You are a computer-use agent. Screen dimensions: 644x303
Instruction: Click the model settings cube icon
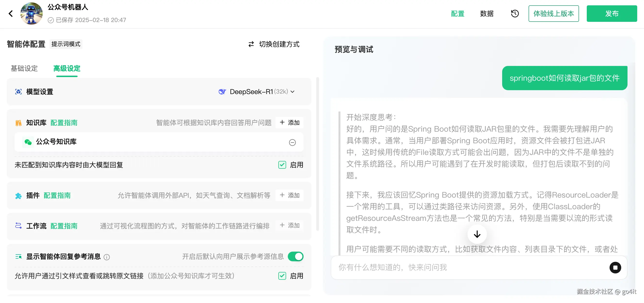pos(18,92)
